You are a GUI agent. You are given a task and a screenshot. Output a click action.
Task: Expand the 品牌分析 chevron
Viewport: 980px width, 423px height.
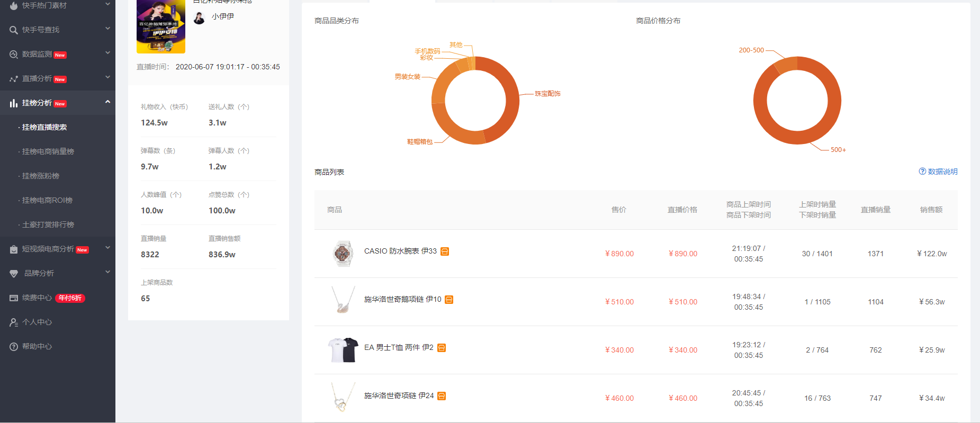click(x=107, y=272)
